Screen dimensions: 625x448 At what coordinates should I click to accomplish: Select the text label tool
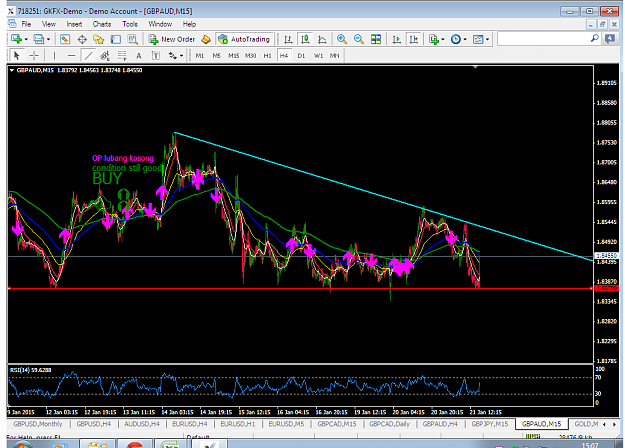click(156, 55)
